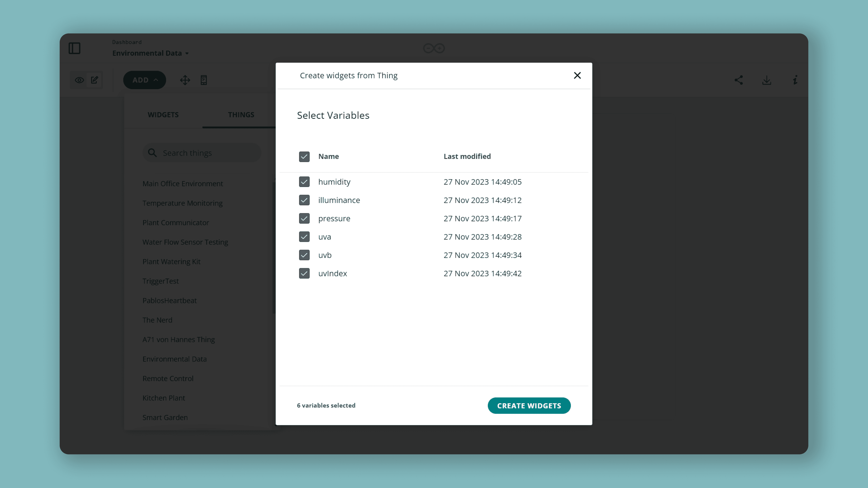The width and height of the screenshot is (868, 488).
Task: Deselect the uvIndex variable checkbox
Action: click(304, 274)
